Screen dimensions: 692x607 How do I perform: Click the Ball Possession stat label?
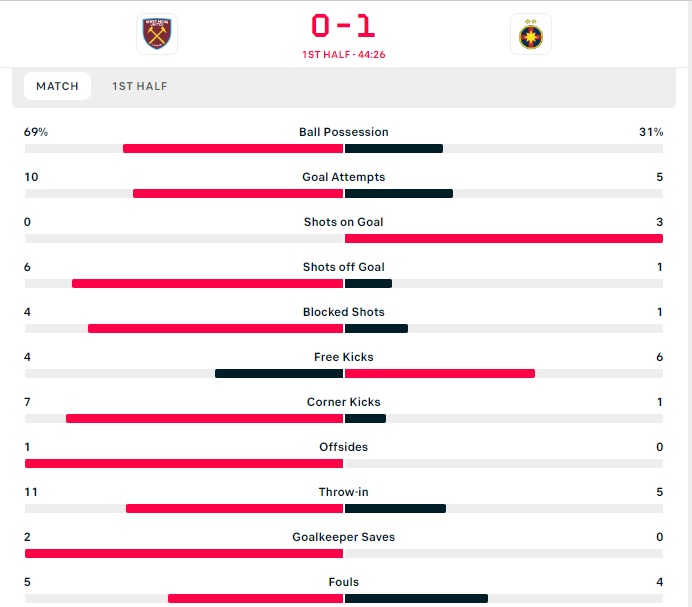tap(343, 132)
